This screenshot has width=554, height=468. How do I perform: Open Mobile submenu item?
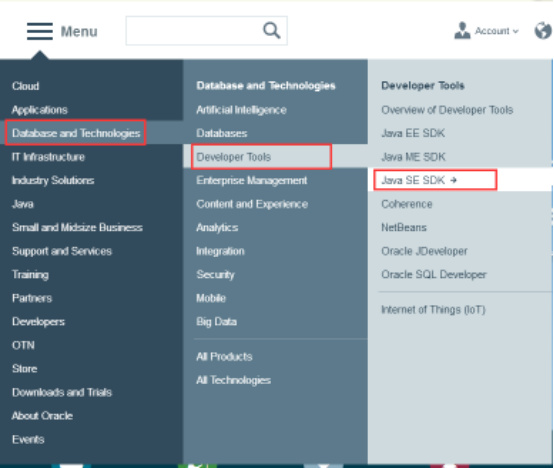pos(211,298)
